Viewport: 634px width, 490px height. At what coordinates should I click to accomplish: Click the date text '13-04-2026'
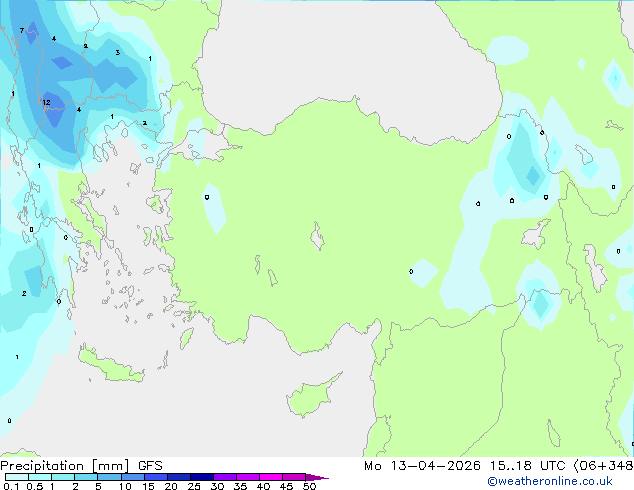tap(435, 466)
